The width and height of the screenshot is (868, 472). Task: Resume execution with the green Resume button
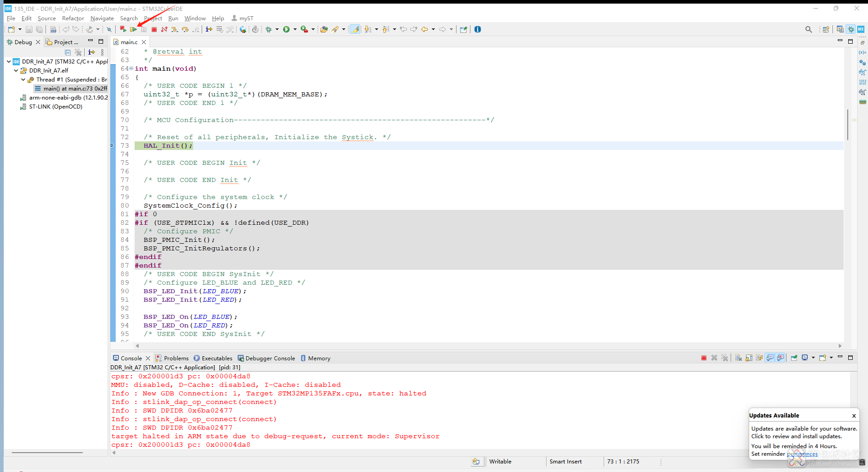pyautogui.click(x=134, y=29)
